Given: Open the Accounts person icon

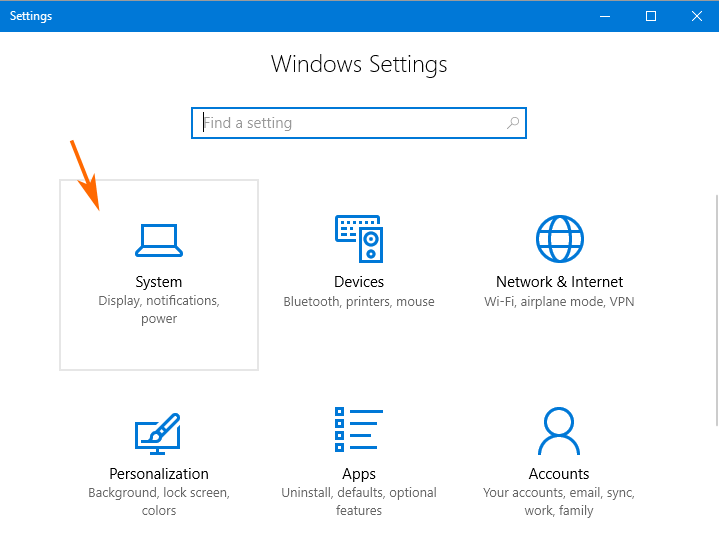Looking at the screenshot, I should click(559, 431).
